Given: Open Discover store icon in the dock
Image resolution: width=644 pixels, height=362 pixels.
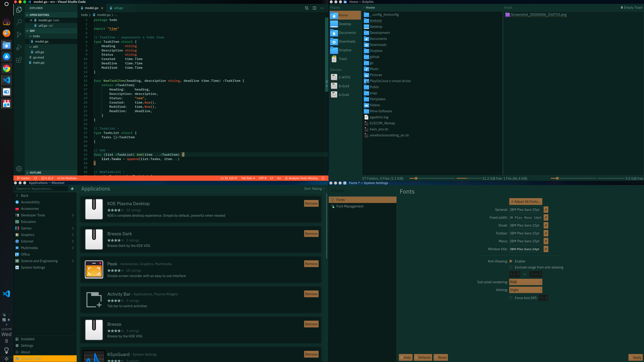Looking at the screenshot, I should click(7, 104).
